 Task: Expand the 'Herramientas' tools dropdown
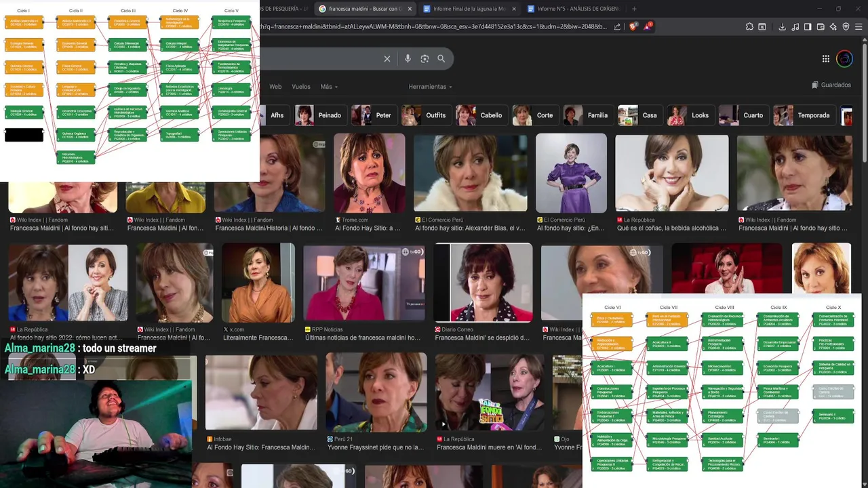430,87
